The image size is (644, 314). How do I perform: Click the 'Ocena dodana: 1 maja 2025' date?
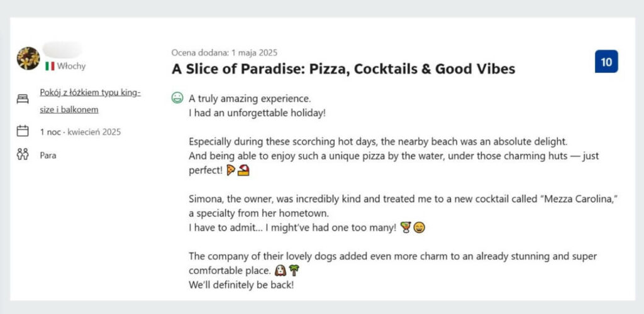click(x=224, y=53)
